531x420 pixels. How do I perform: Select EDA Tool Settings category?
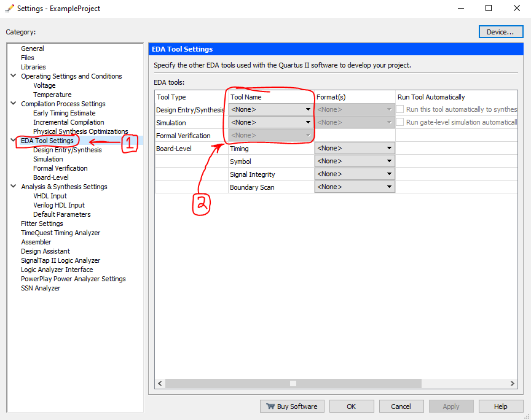pyautogui.click(x=47, y=141)
